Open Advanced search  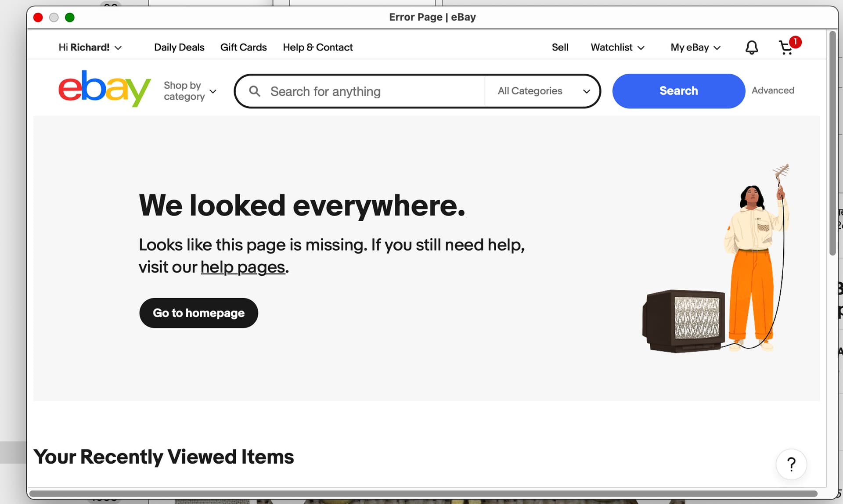pos(773,90)
